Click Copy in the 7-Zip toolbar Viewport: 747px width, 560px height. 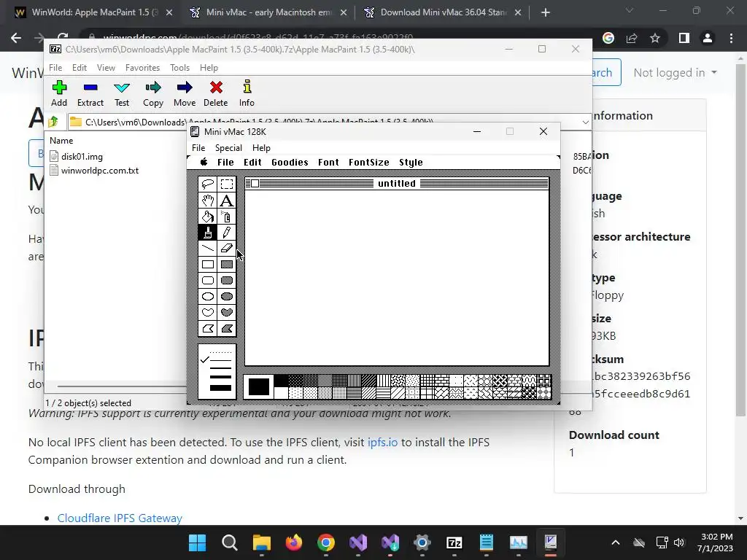point(153,93)
